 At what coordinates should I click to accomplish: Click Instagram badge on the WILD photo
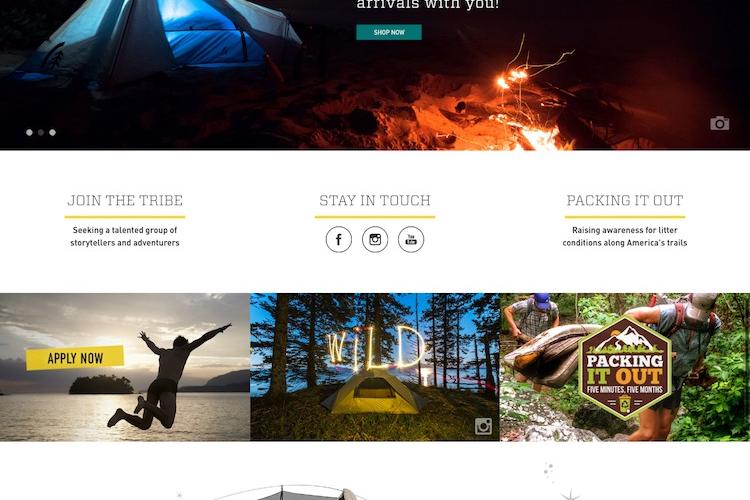483,426
